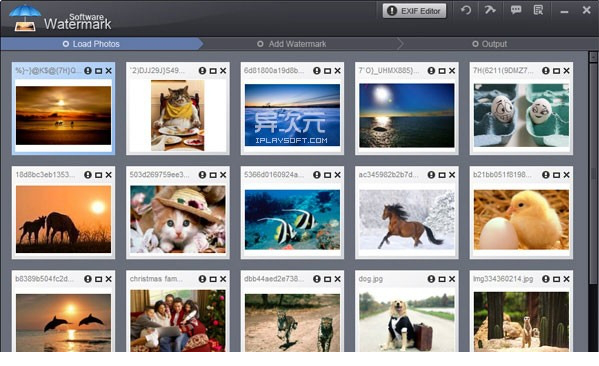Open the EXIF Editor
The height and width of the screenshot is (366, 599).
pyautogui.click(x=414, y=11)
